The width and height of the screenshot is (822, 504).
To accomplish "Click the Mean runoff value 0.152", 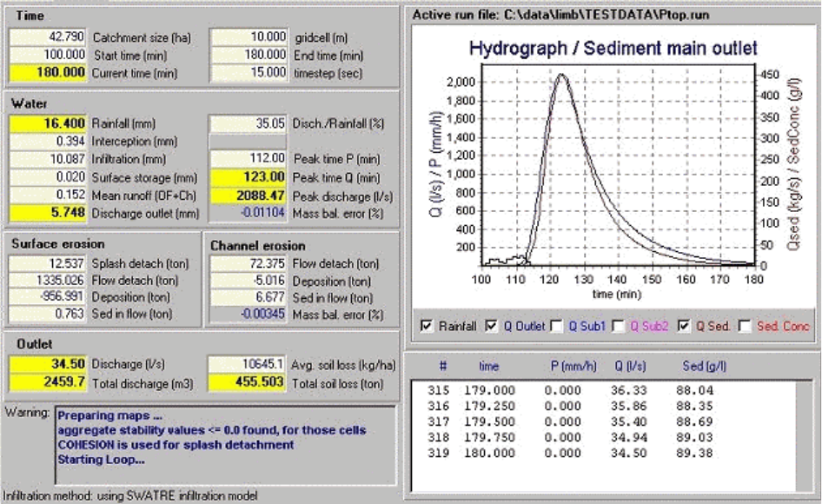I will (48, 196).
